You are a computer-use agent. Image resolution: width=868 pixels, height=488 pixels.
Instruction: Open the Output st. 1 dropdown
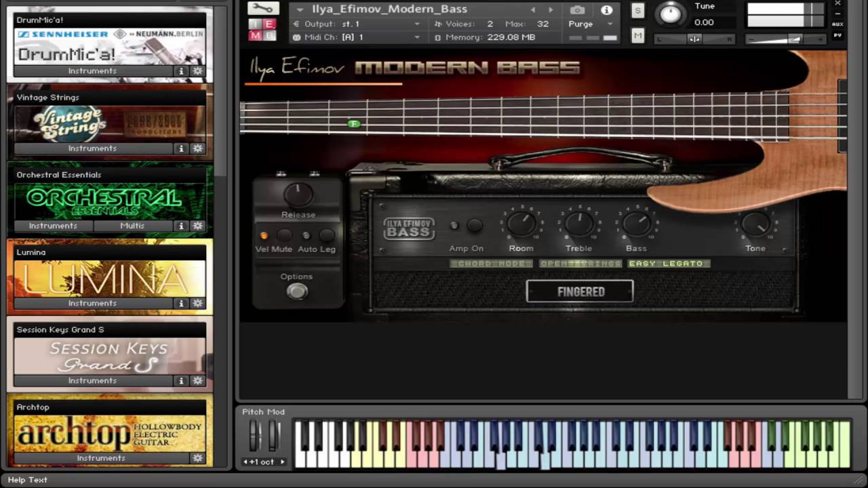pos(357,24)
